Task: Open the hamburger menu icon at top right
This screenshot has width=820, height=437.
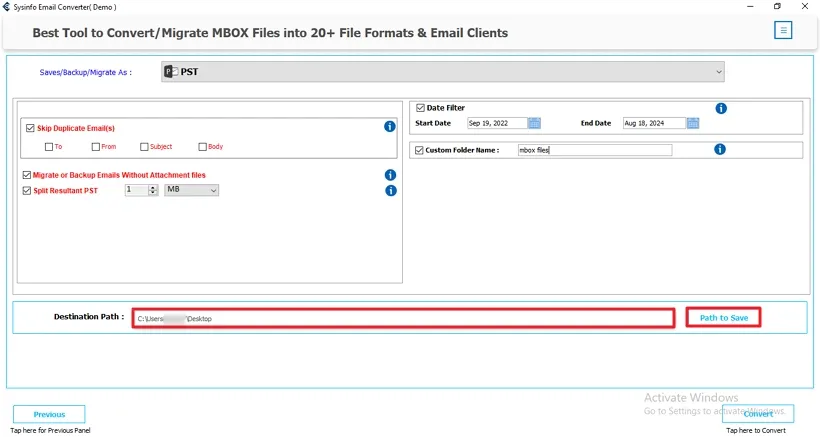Action: point(783,30)
